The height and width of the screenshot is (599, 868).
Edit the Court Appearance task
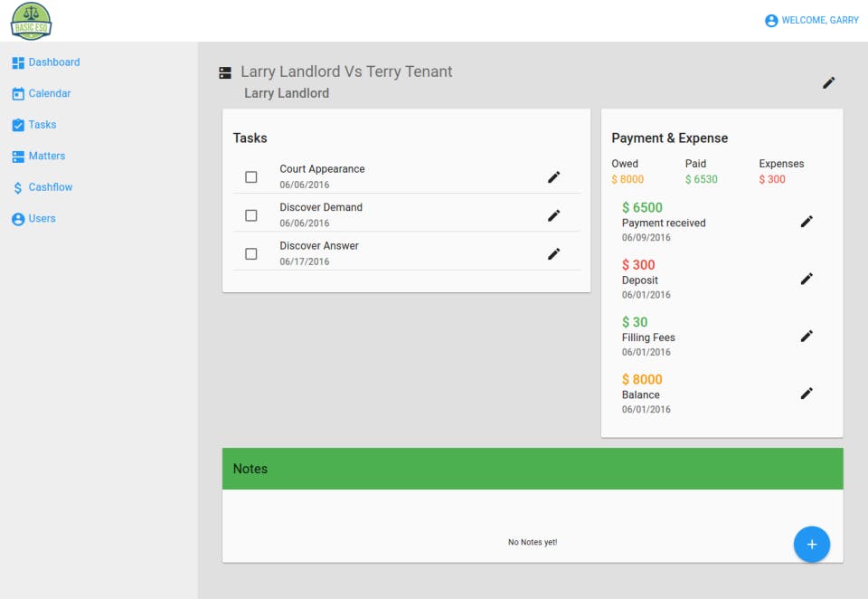553,177
